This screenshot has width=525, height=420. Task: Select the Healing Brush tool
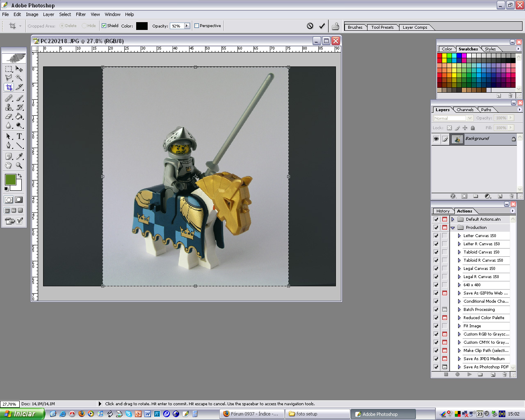9,98
